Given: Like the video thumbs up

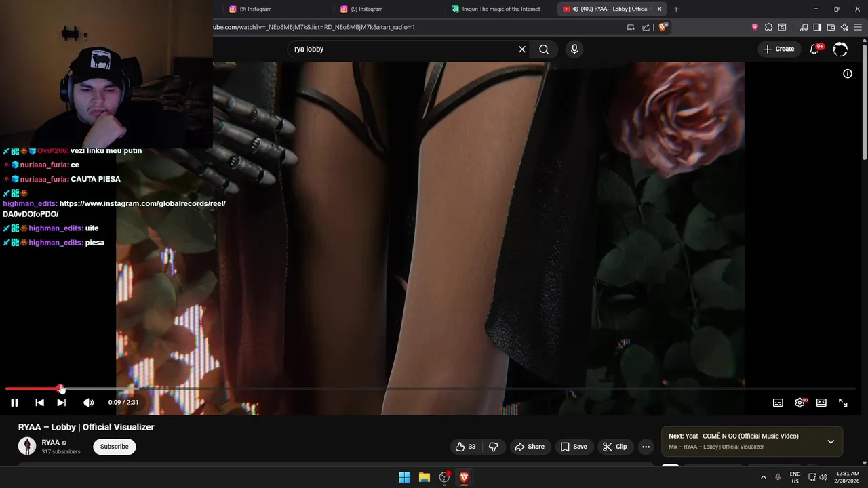Looking at the screenshot, I should [x=466, y=447].
